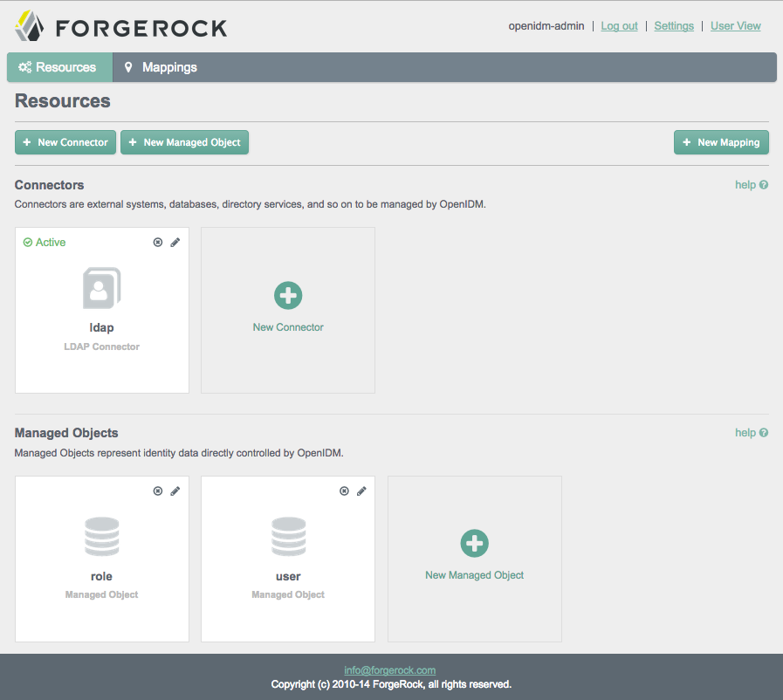Click the copyright notice in the footer
Screen dimensions: 783x700
(x=391, y=684)
